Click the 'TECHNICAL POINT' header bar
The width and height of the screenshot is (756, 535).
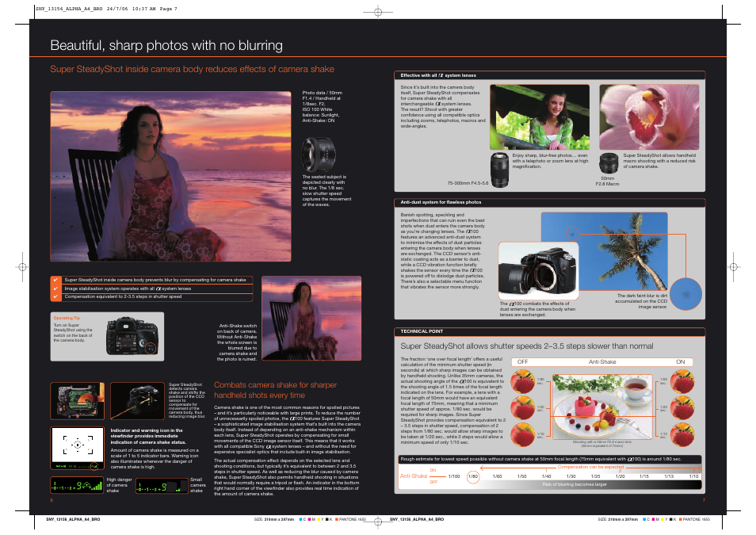(x=550, y=331)
